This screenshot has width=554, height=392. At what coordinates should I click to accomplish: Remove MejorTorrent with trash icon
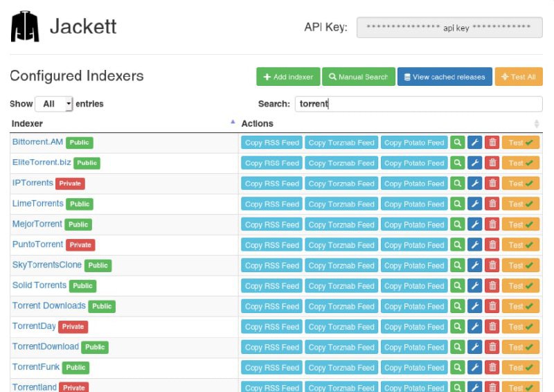(492, 224)
